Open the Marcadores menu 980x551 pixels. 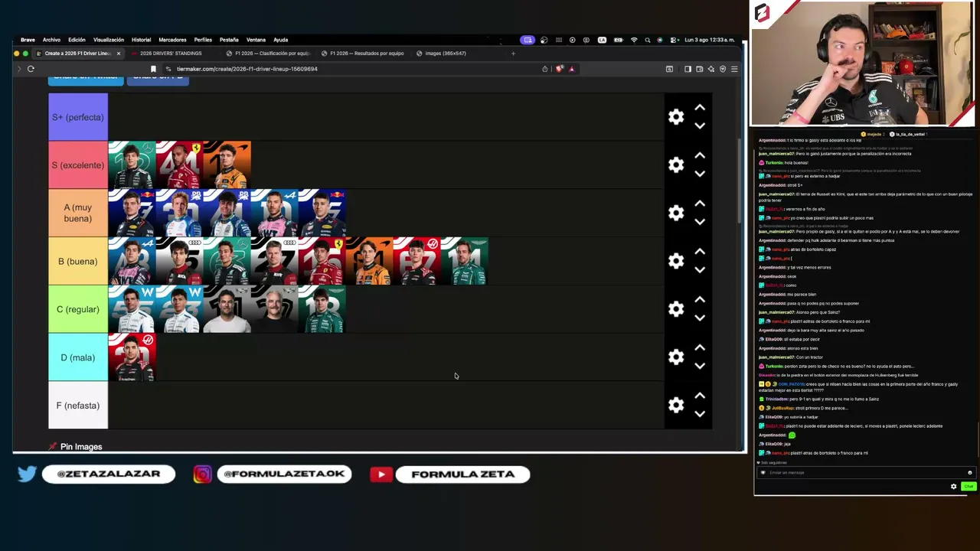pyautogui.click(x=172, y=40)
